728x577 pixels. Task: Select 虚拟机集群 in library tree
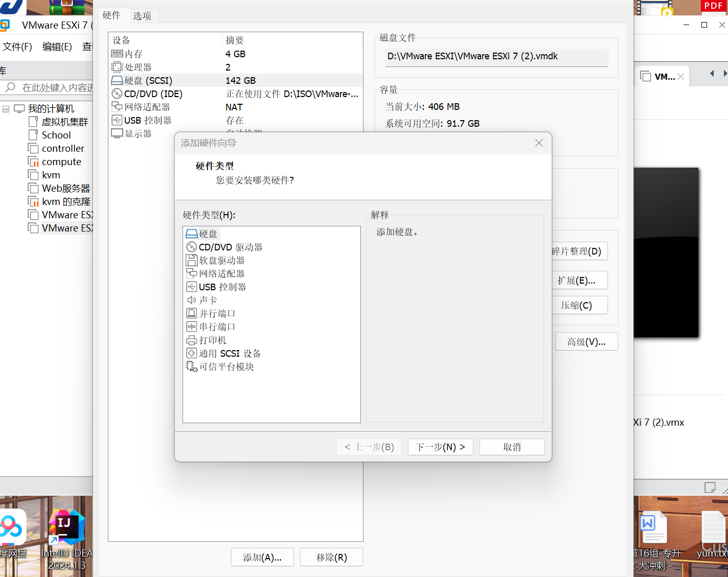[65, 122]
